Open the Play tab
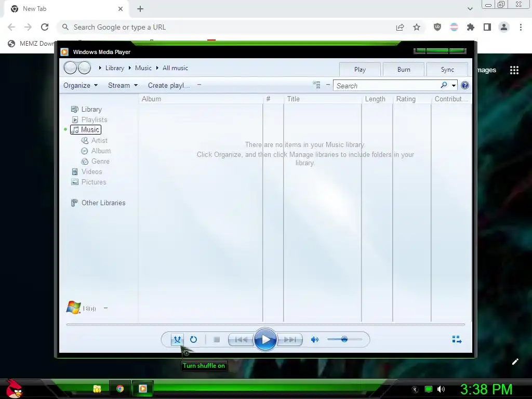This screenshot has height=399, width=532. coord(360,70)
